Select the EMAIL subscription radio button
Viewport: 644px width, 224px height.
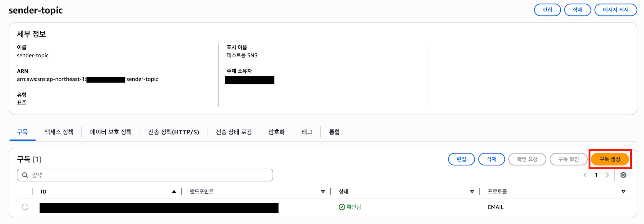tap(25, 207)
